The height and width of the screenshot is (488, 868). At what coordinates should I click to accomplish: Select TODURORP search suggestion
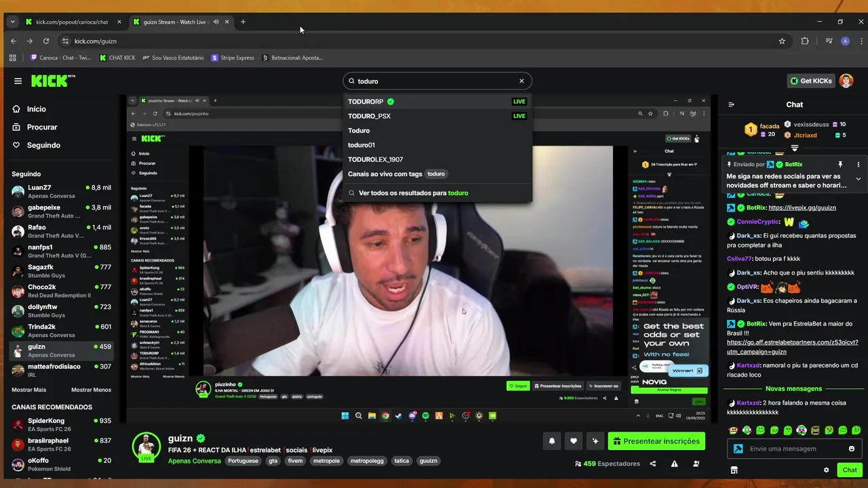click(437, 102)
